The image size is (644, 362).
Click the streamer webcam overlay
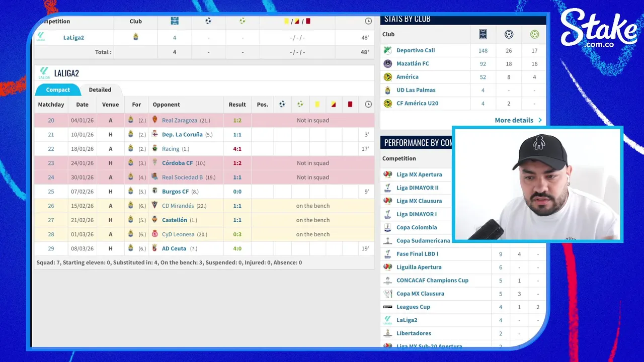pos(537,185)
